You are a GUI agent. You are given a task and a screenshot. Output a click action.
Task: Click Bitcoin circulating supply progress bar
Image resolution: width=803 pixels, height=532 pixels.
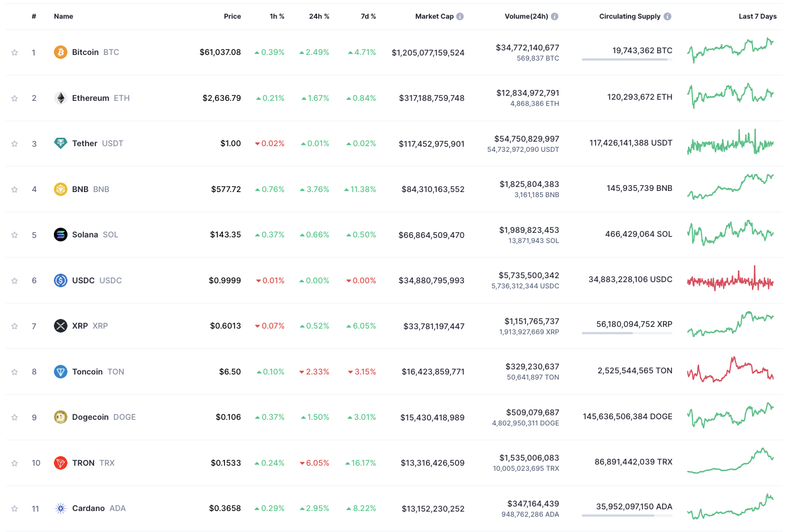tap(627, 59)
